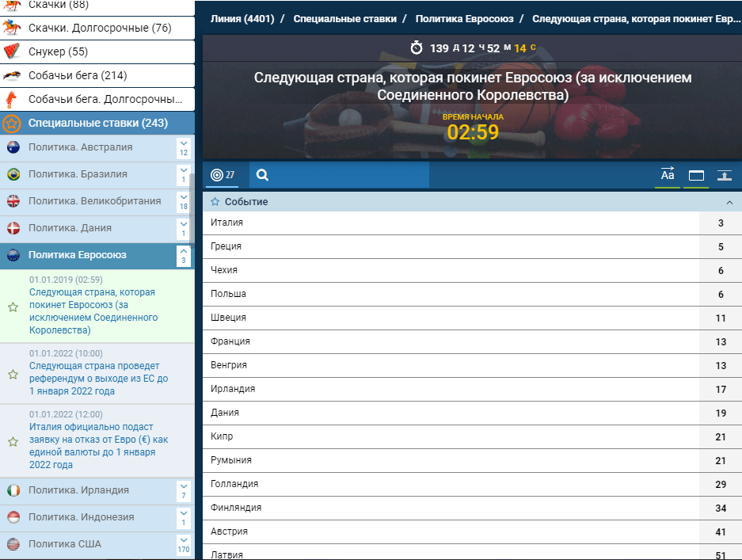Bet on Италия at odds 3
The width and height of the screenshot is (742, 560).
click(x=721, y=223)
